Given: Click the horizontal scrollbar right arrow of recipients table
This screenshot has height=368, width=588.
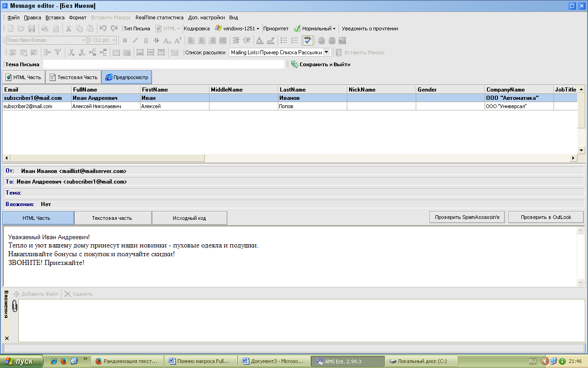Looking at the screenshot, I should point(573,158).
